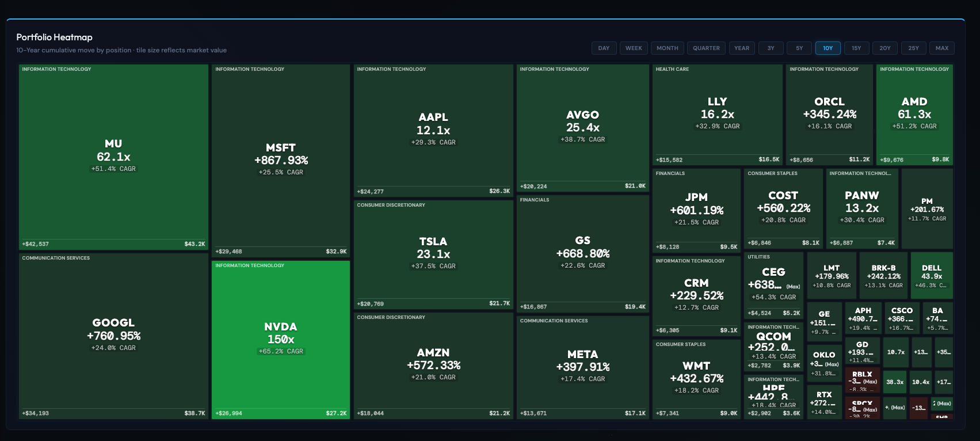
Task: Click the OKLO tile
Action: point(824,363)
